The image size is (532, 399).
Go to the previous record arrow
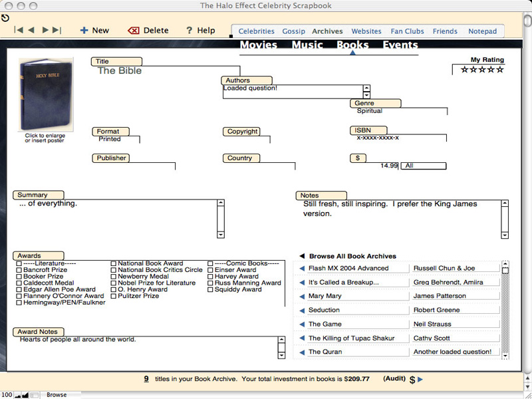[31, 30]
